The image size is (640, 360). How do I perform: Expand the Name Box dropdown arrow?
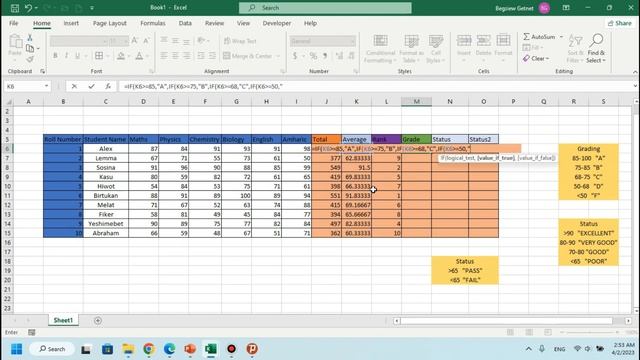click(x=47, y=86)
